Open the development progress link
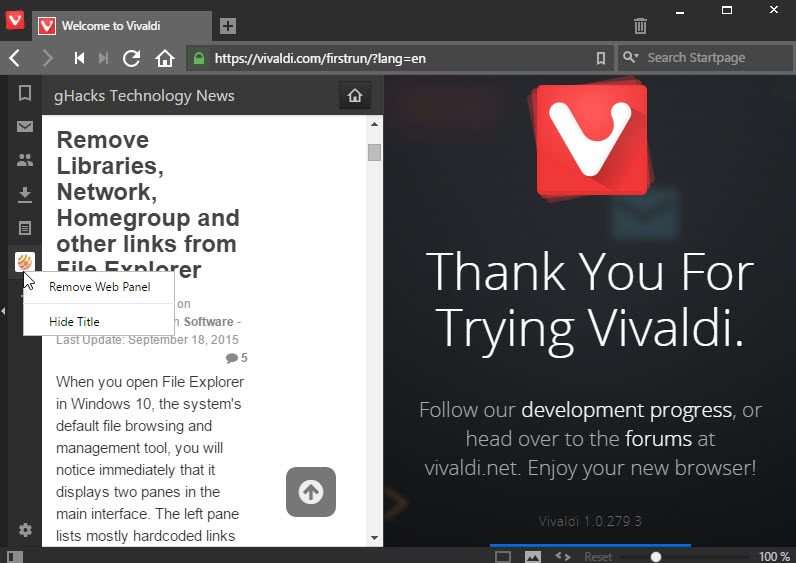 pyautogui.click(x=626, y=410)
